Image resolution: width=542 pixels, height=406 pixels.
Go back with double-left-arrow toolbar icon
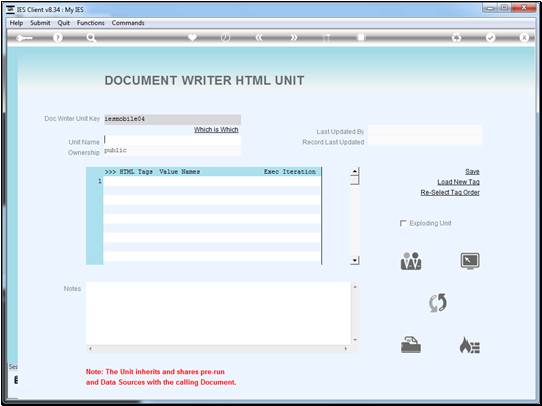(259, 38)
